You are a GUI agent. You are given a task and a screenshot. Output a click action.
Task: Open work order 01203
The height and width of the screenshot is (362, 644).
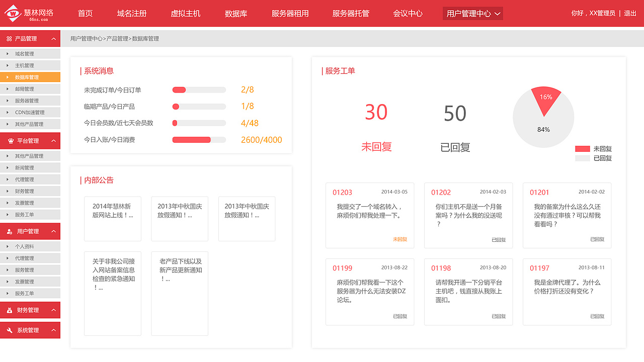click(x=344, y=192)
